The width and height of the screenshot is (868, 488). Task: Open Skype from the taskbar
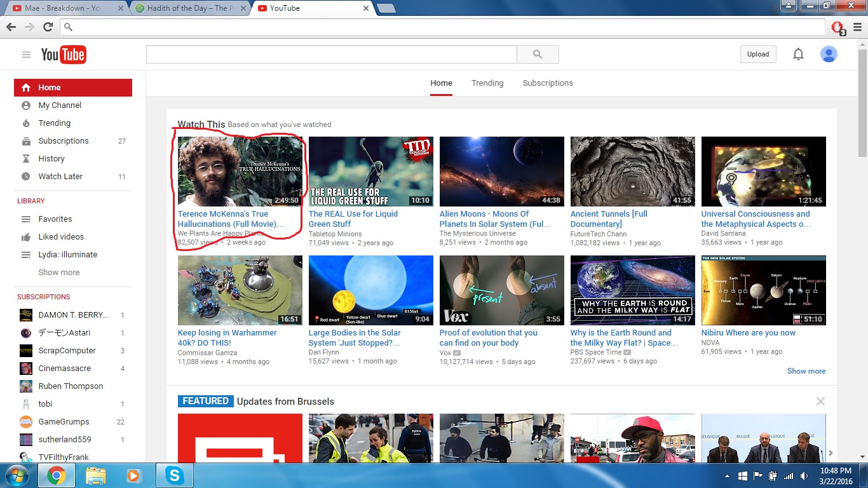(x=173, y=475)
